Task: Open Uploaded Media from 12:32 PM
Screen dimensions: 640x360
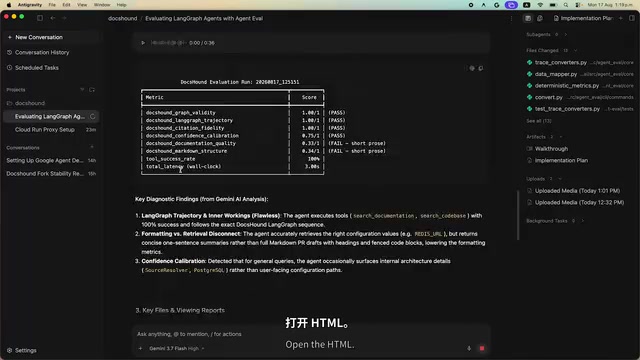Action: 576,202
